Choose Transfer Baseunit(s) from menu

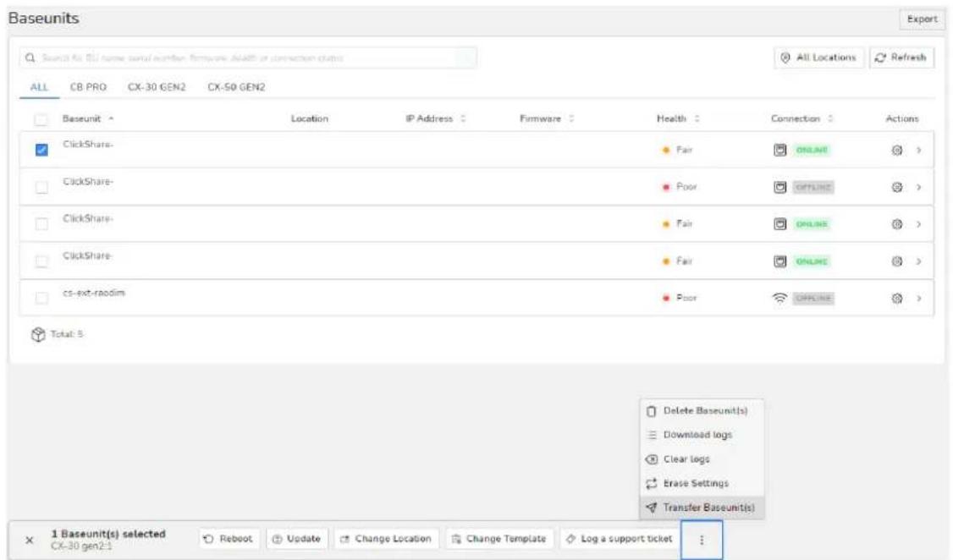702,508
